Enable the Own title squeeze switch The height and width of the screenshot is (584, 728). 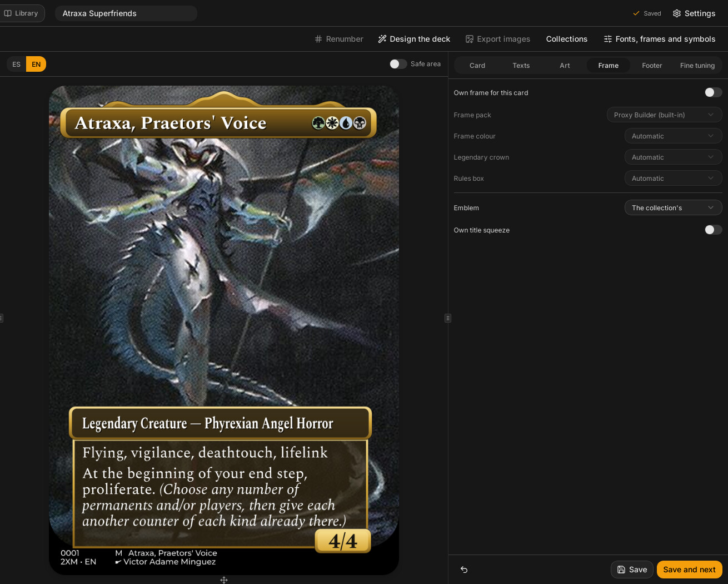713,230
